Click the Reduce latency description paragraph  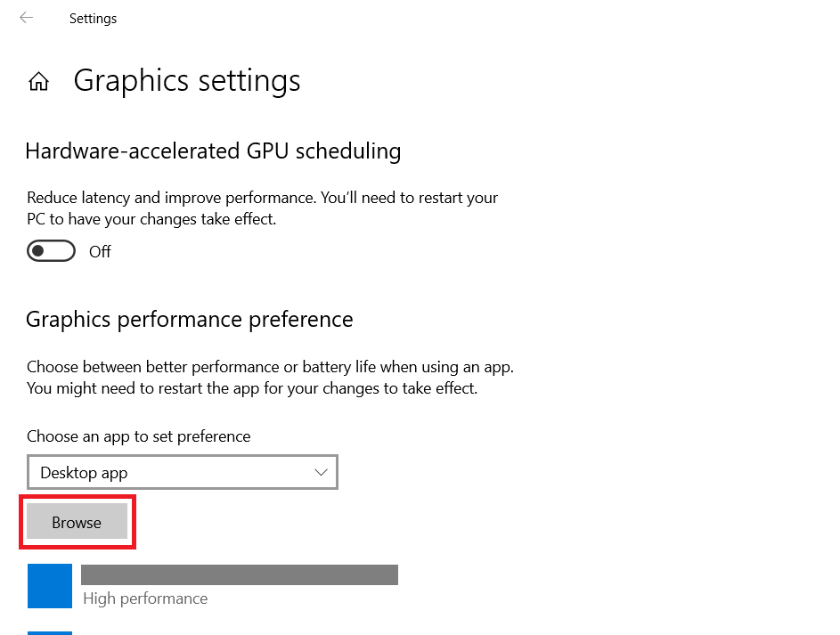pyautogui.click(x=263, y=208)
